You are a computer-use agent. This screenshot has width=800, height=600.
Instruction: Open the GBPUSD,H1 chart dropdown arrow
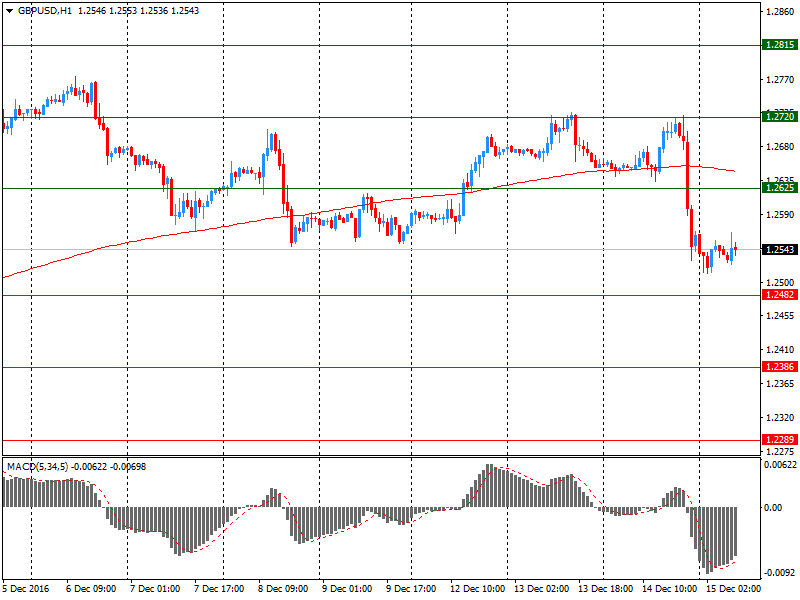pos(10,11)
